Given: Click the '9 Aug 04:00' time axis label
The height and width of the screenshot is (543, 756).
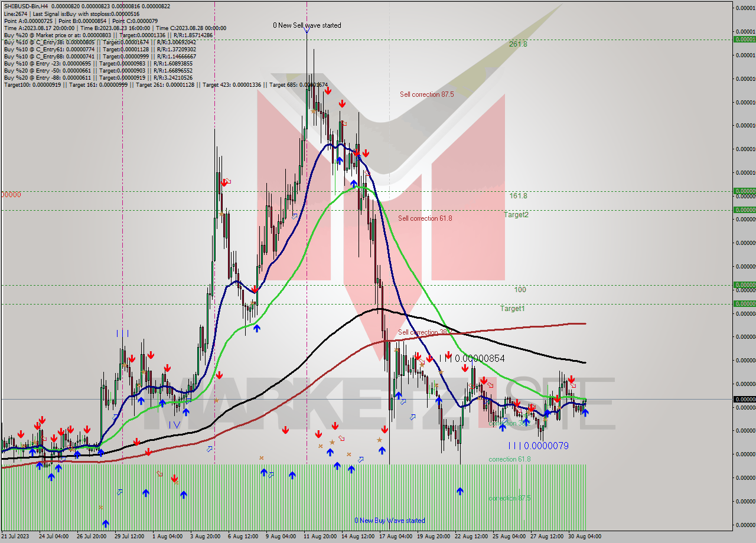Looking at the screenshot, I should pos(281,537).
